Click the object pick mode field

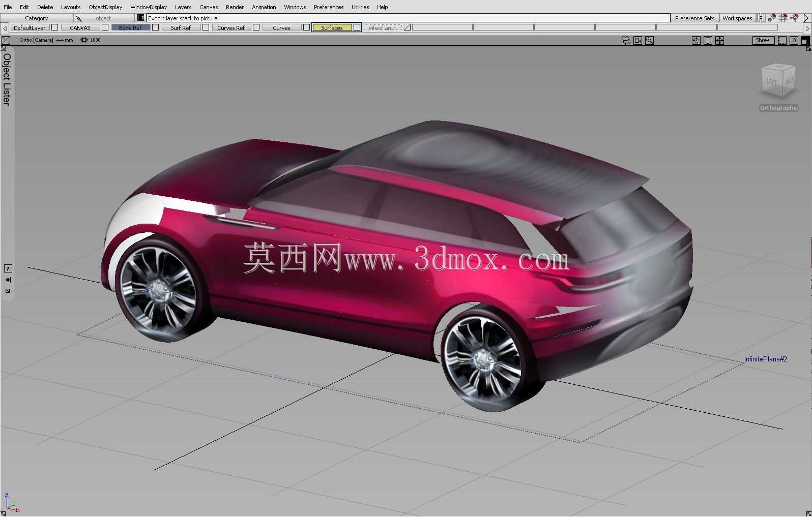click(x=104, y=18)
